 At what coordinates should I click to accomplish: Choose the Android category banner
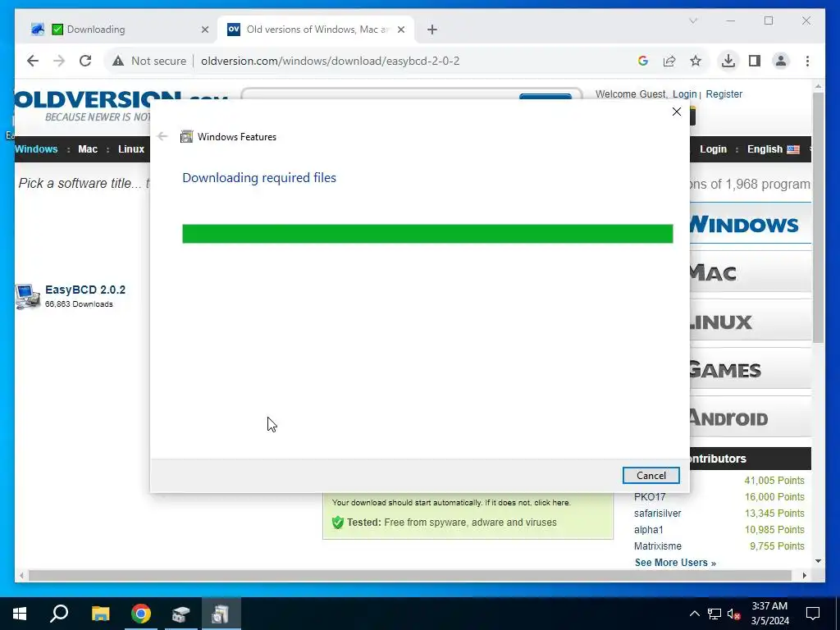[x=750, y=418]
